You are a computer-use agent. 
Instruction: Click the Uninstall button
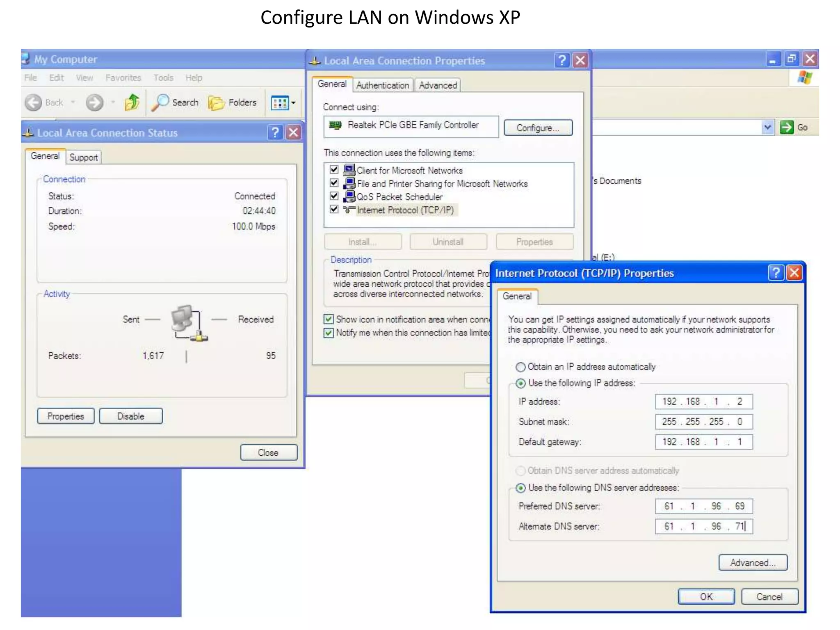tap(448, 242)
